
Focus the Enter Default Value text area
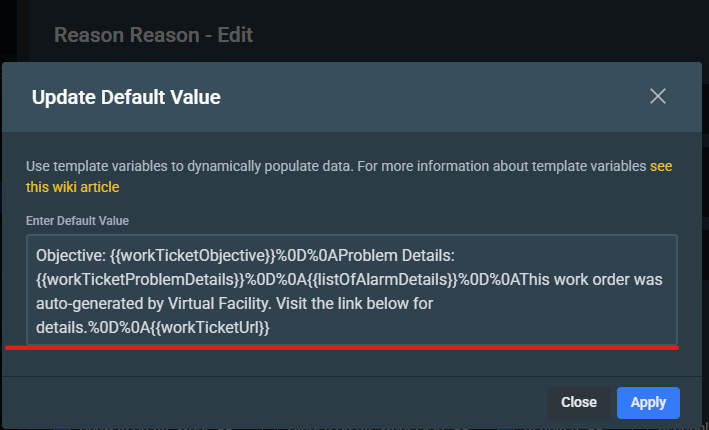[352, 290]
